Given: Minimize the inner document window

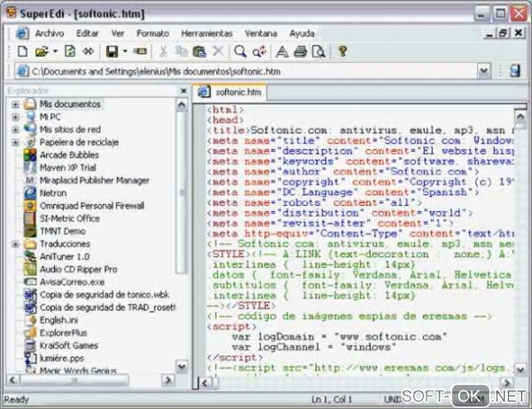Looking at the screenshot, I should tap(489, 33).
